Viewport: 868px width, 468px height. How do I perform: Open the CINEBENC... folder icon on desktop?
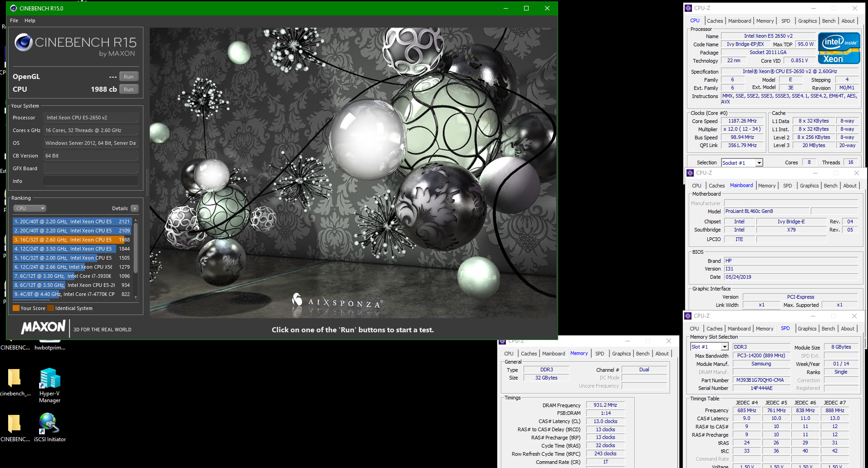click(14, 423)
